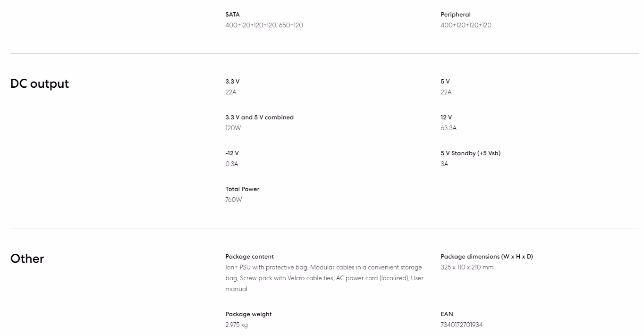This screenshot has width=644, height=335.
Task: Click the Package content description text
Action: [324, 278]
